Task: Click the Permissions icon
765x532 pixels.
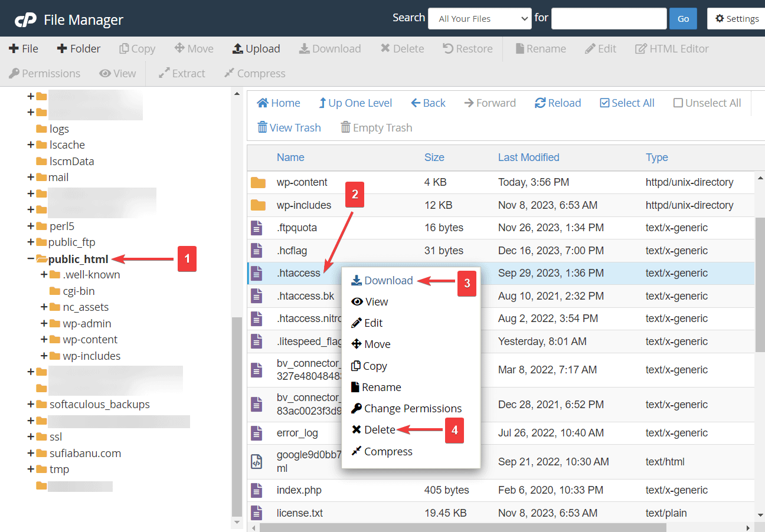Action: [44, 73]
